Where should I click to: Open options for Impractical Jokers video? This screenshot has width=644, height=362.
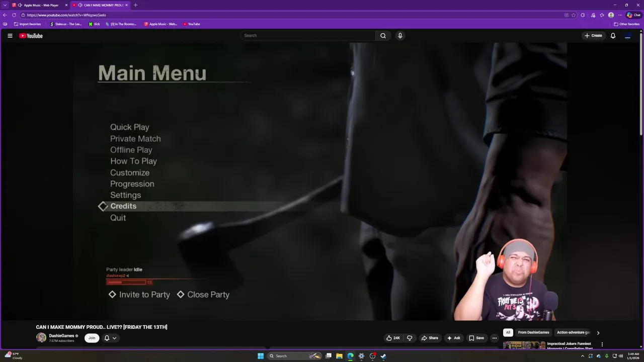coord(602,345)
